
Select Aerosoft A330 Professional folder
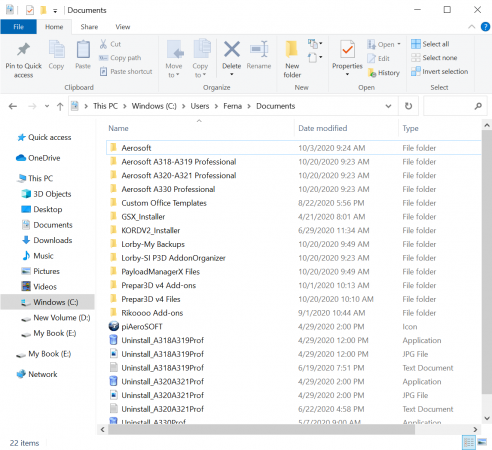tap(294, 189)
